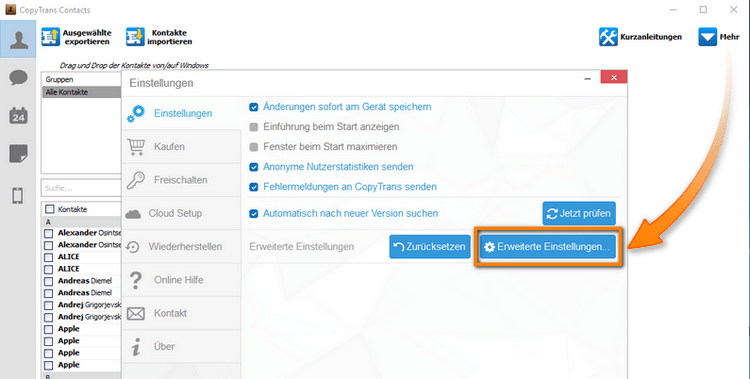This screenshot has width=750, height=379.
Task: Toggle Änderungen sofort am Gerät speichern checkbox
Action: pos(254,107)
